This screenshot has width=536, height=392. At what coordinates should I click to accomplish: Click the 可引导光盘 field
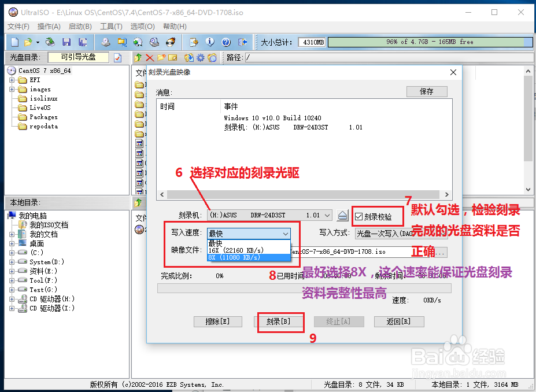pyautogui.click(x=78, y=57)
